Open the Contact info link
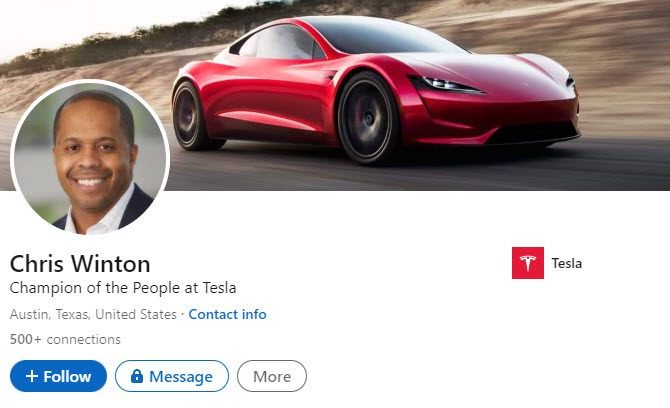This screenshot has width=670, height=408. 227,314
